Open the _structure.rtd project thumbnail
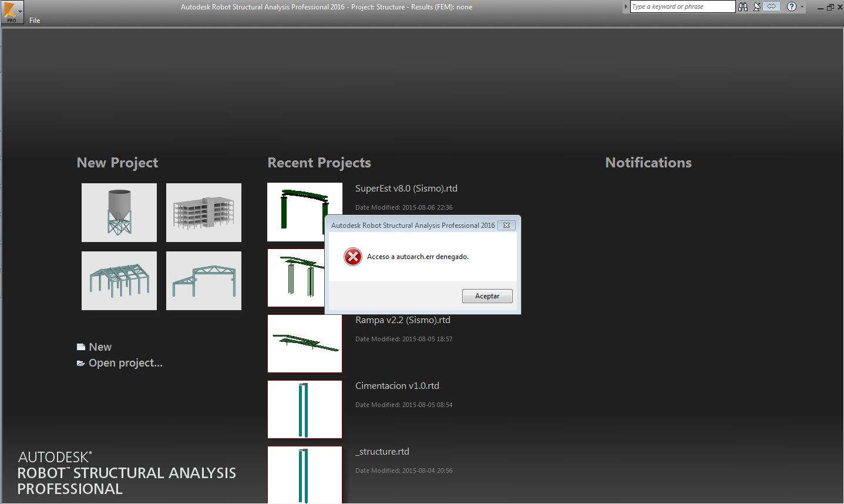Image resolution: width=844 pixels, height=504 pixels. coord(305,475)
